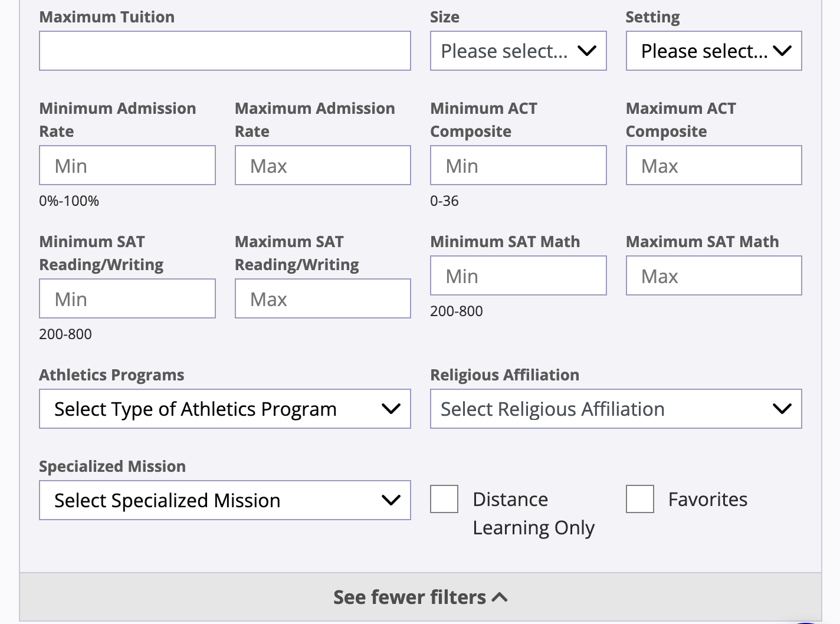The image size is (840, 624).
Task: Open the Specialized Mission dropdown
Action: click(x=225, y=500)
